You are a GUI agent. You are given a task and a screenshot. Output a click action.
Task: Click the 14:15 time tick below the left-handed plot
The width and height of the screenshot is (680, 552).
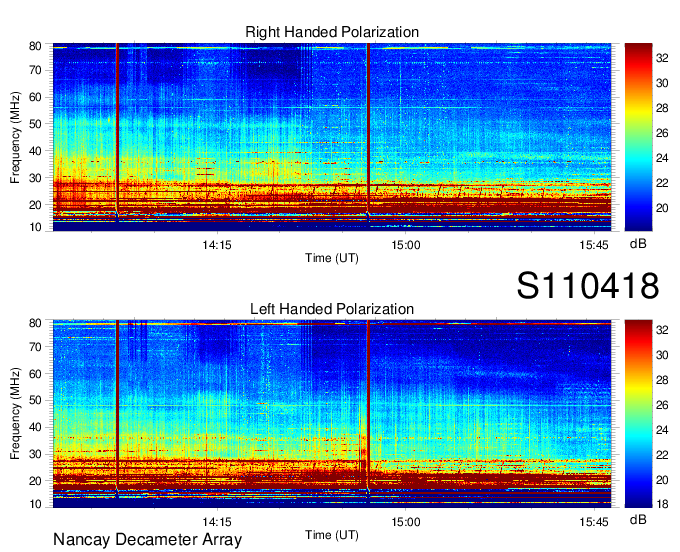[217, 522]
